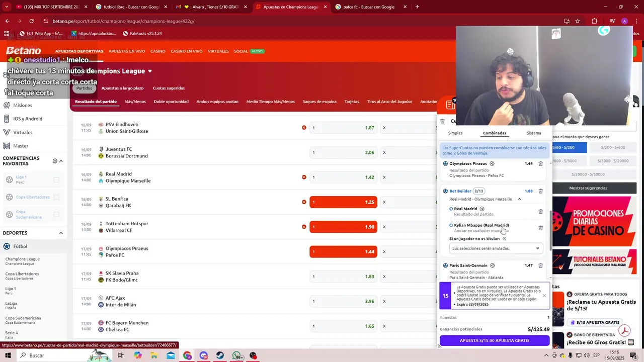
Task: Open Saques de esquina market tab
Action: 319,102
